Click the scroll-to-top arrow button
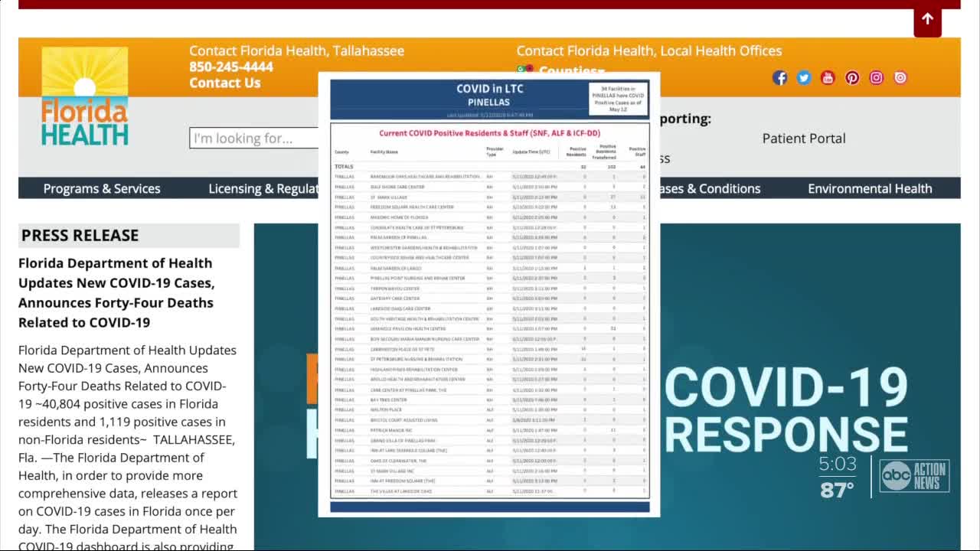Image resolution: width=980 pixels, height=551 pixels. pos(927,19)
